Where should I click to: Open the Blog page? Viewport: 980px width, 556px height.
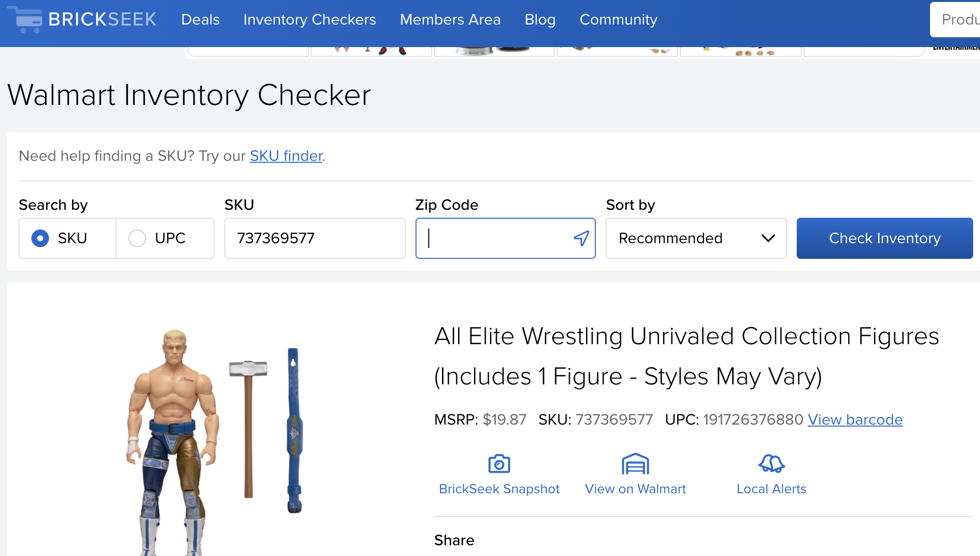click(x=540, y=20)
